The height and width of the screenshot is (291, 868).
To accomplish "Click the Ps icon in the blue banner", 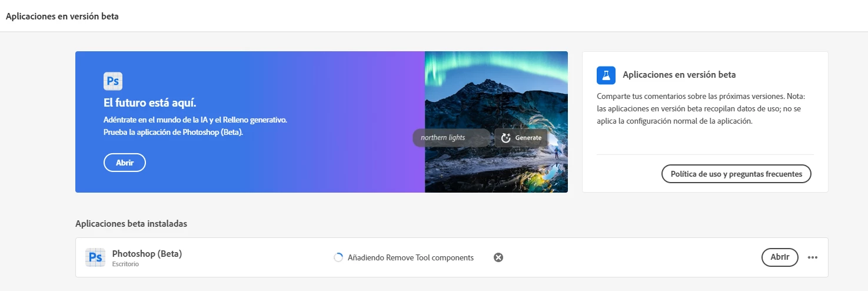I will (x=113, y=81).
